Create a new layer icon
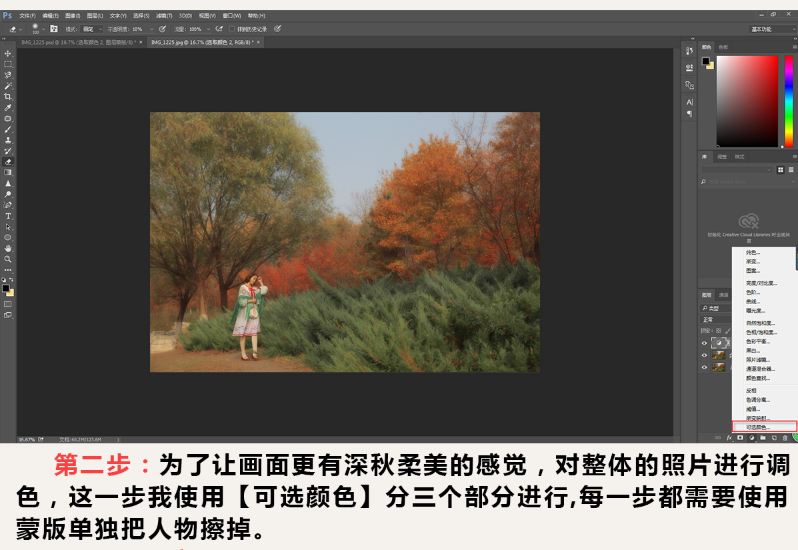The height and width of the screenshot is (550, 798). (x=774, y=438)
